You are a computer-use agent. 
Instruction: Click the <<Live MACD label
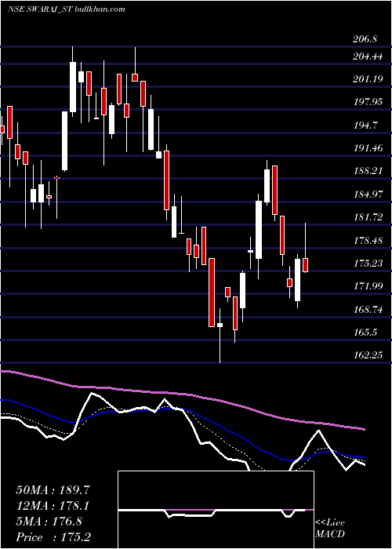pos(330,529)
